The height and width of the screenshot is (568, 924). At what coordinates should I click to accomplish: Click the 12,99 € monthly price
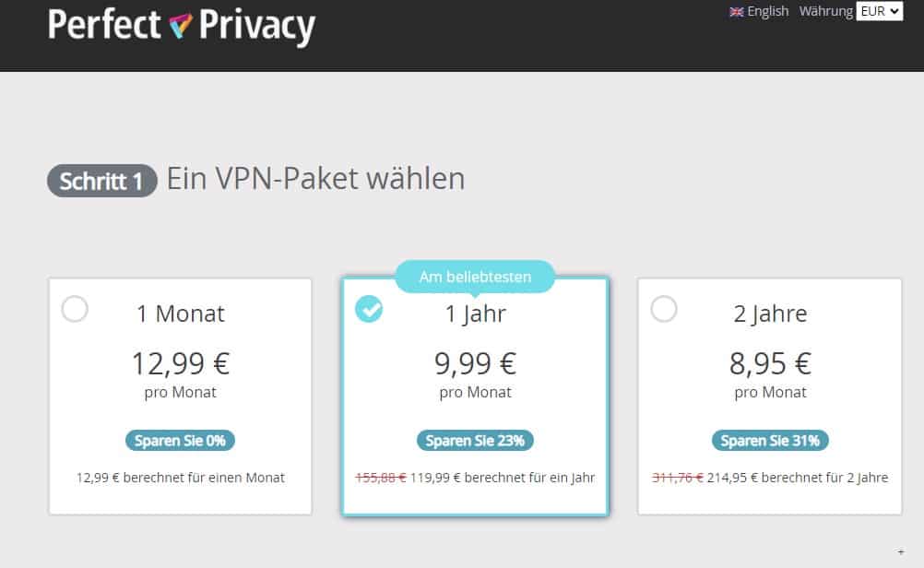(180, 363)
